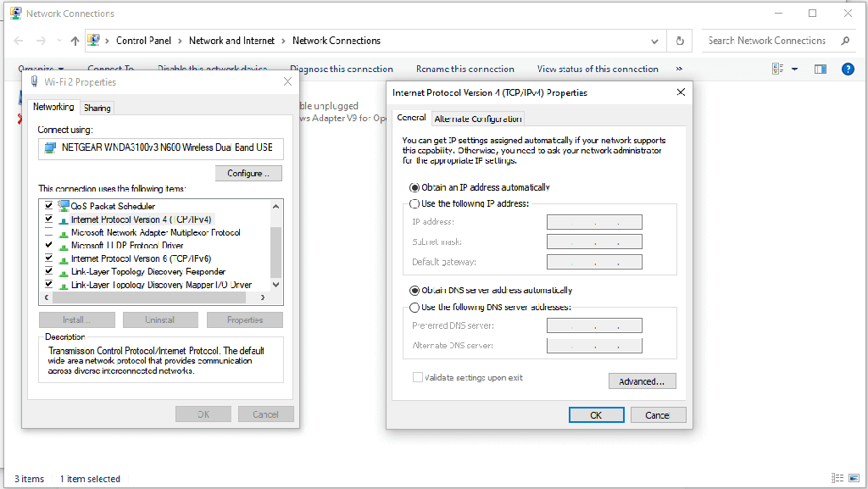Switch to the Sharing tab
Image resolution: width=868 pixels, height=489 pixels.
click(97, 108)
